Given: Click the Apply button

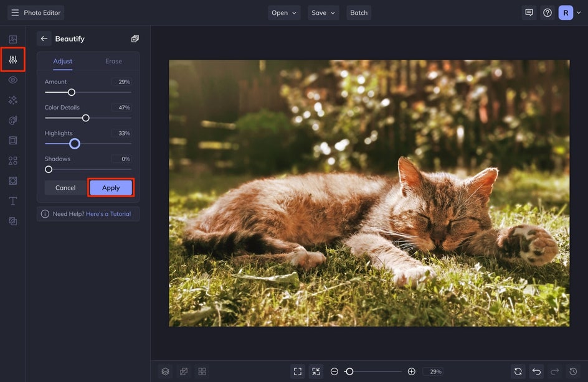Looking at the screenshot, I should click(111, 188).
